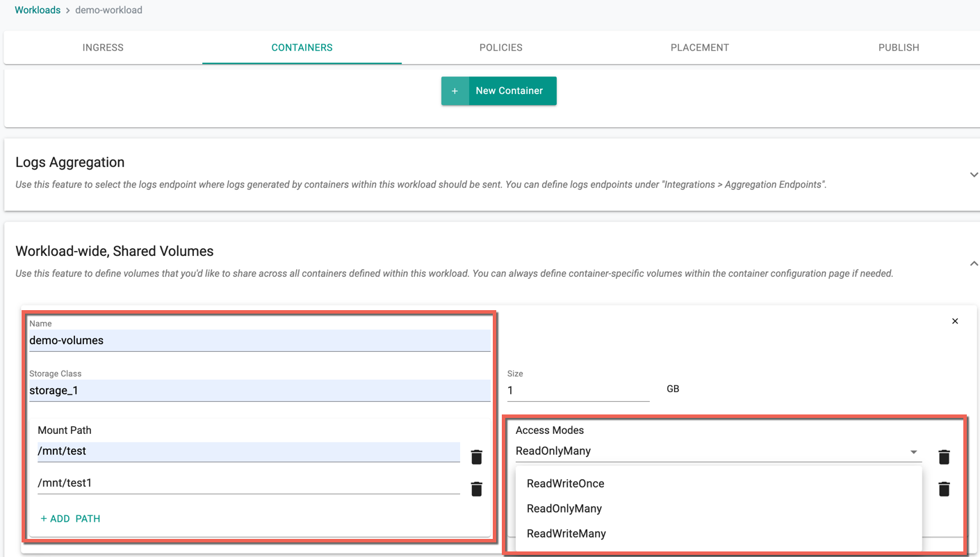This screenshot has width=980, height=557.
Task: Open the Access Modes dropdown arrow
Action: click(x=913, y=452)
